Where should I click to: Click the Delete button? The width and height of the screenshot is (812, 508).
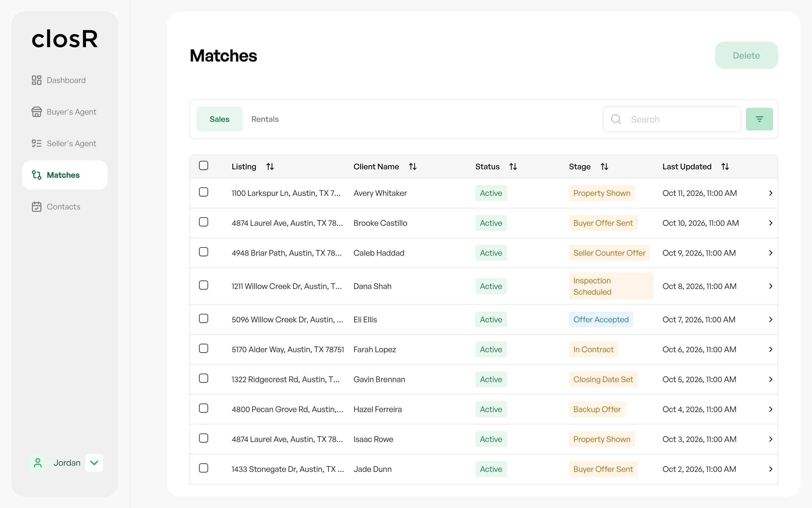pos(746,55)
